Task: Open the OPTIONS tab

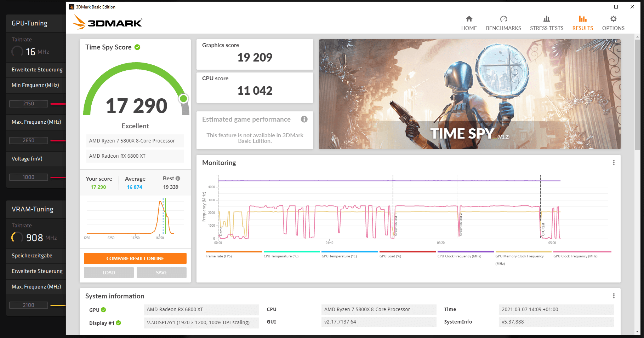Action: (x=613, y=23)
